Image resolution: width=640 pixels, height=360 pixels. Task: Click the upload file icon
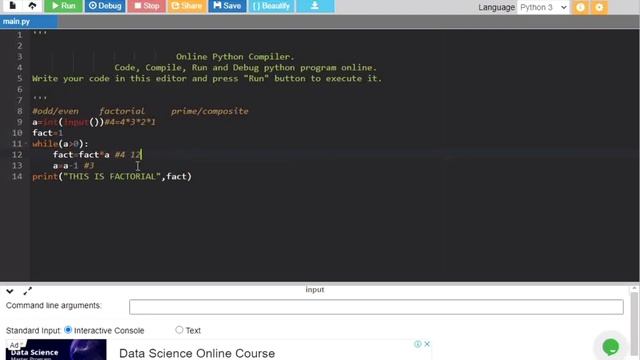(32, 5)
